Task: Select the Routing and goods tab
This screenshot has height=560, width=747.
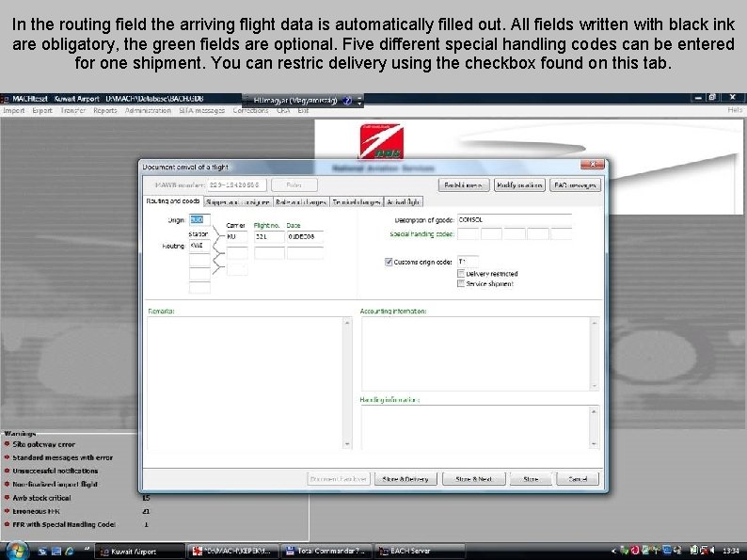Action: tap(173, 201)
